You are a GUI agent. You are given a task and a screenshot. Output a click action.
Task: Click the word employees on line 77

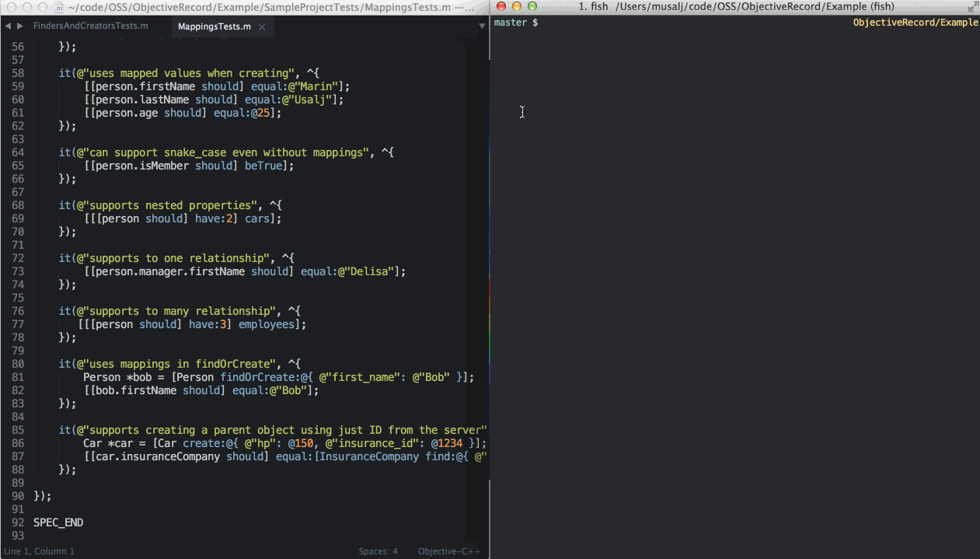(x=267, y=324)
